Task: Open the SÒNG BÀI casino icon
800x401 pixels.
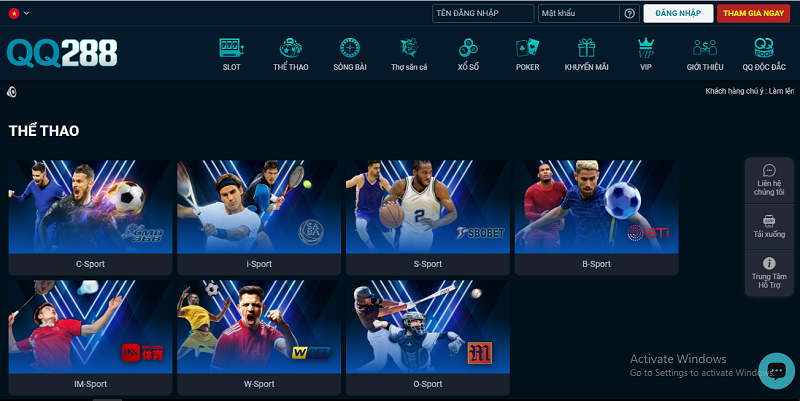Action: coord(349,48)
